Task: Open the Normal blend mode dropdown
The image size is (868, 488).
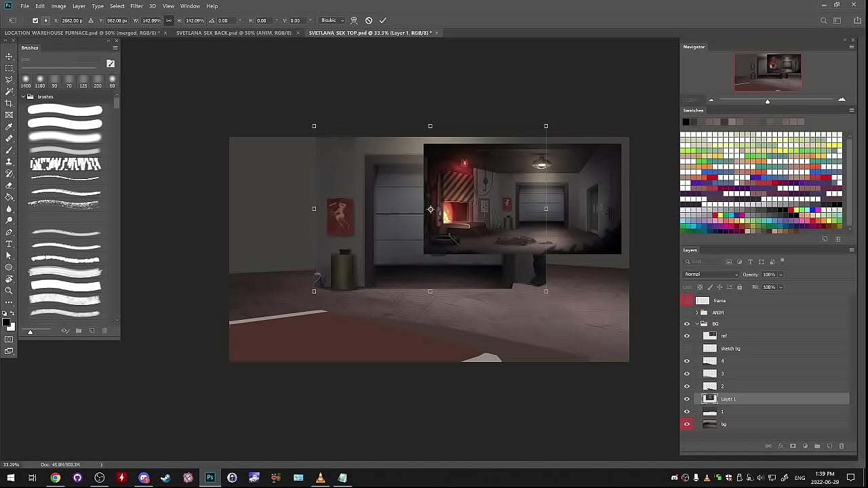Action: tap(711, 274)
